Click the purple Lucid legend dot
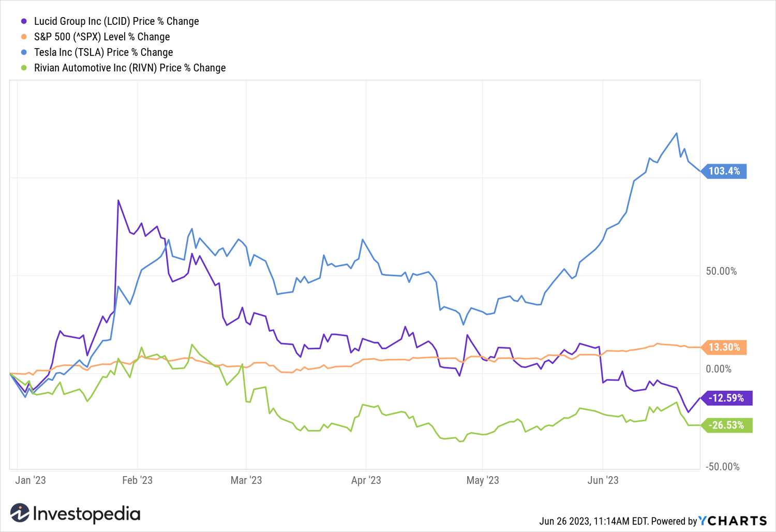This screenshot has width=776, height=532. pos(24,21)
